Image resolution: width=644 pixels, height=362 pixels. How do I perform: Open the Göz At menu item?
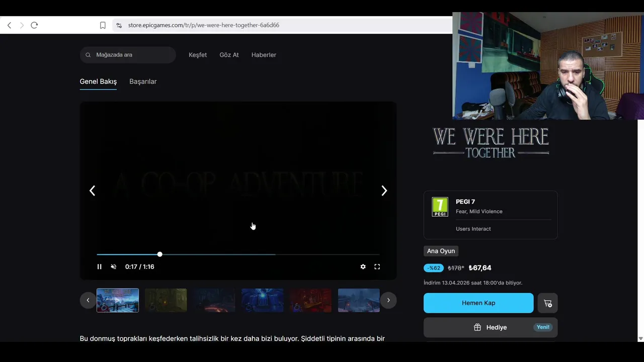[229, 55]
